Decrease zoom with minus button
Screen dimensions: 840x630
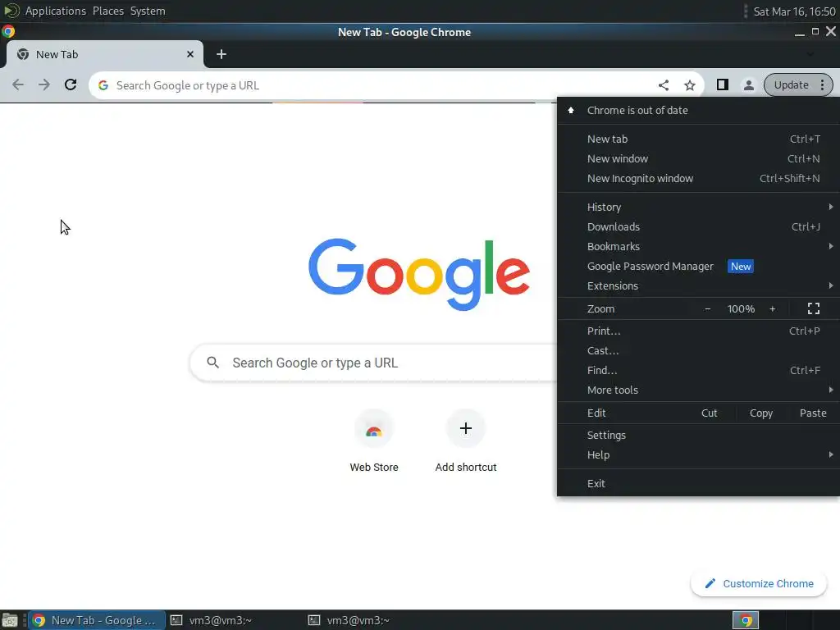click(707, 308)
